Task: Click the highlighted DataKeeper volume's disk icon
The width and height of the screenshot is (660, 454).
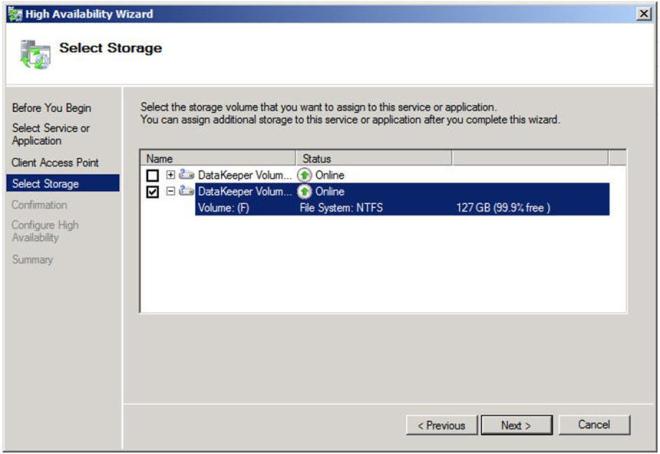Action: (x=187, y=191)
